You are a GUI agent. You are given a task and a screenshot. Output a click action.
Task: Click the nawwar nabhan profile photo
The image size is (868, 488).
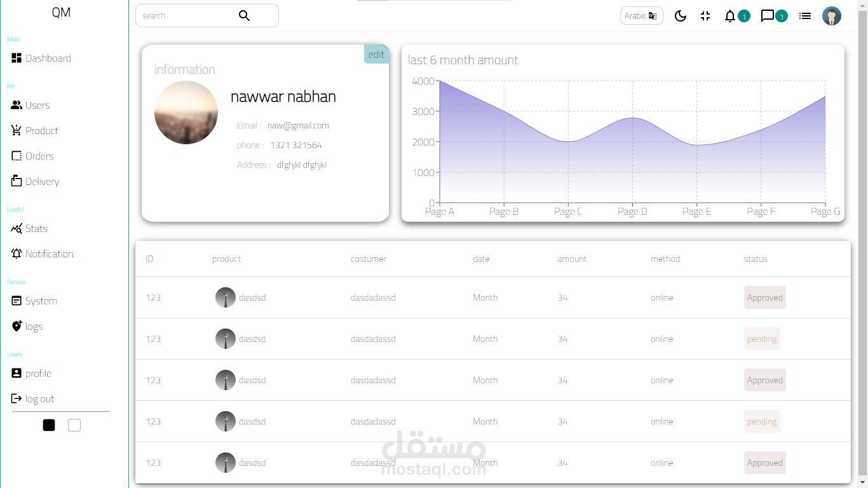[186, 112]
